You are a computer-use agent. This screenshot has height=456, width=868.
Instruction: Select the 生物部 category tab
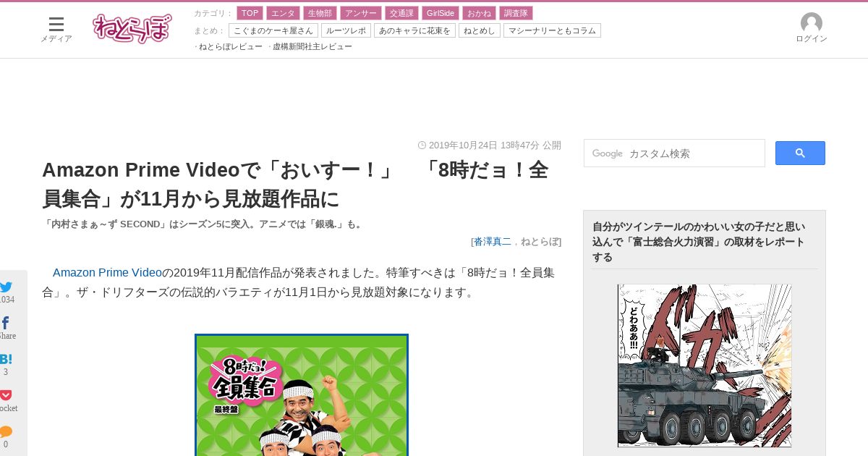point(320,13)
